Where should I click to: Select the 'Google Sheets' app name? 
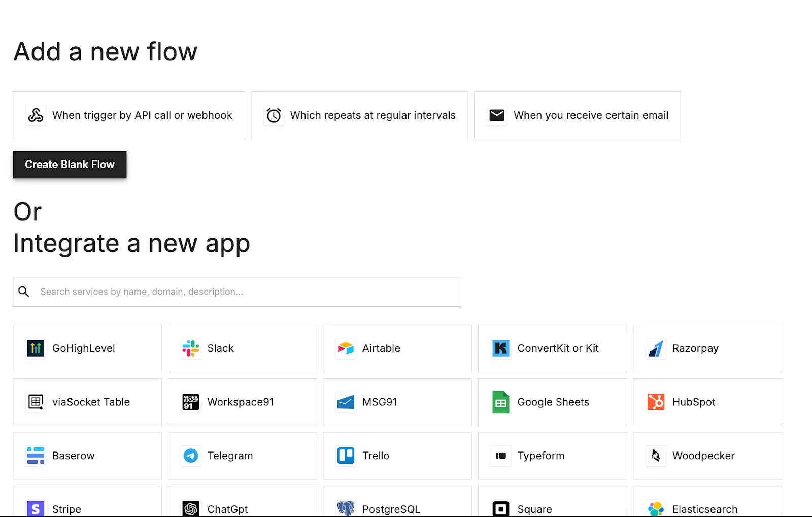point(553,402)
